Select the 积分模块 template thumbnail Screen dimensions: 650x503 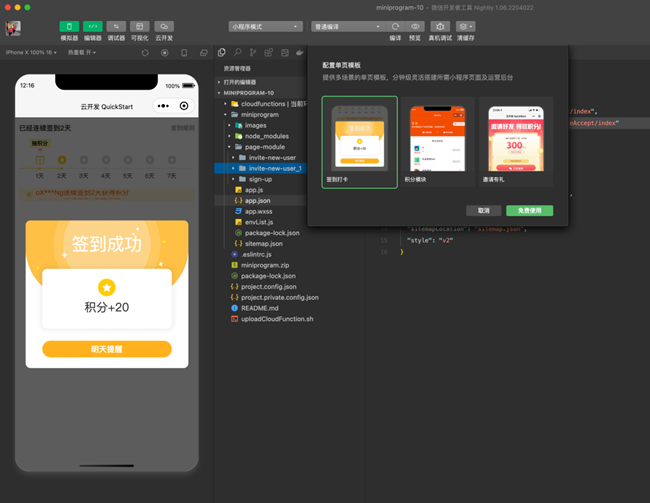[438, 142]
